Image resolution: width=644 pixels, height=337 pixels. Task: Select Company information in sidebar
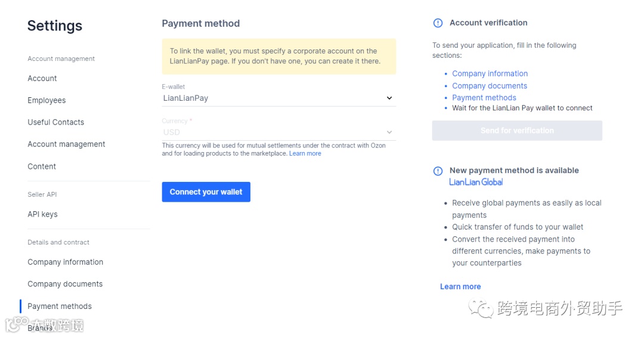pyautogui.click(x=65, y=262)
